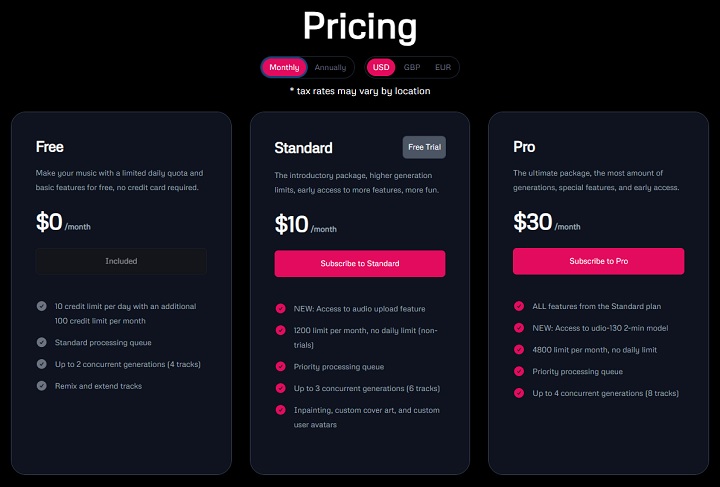Click checkmark next to ALL features from Standard
720x487 pixels.
[519, 306]
